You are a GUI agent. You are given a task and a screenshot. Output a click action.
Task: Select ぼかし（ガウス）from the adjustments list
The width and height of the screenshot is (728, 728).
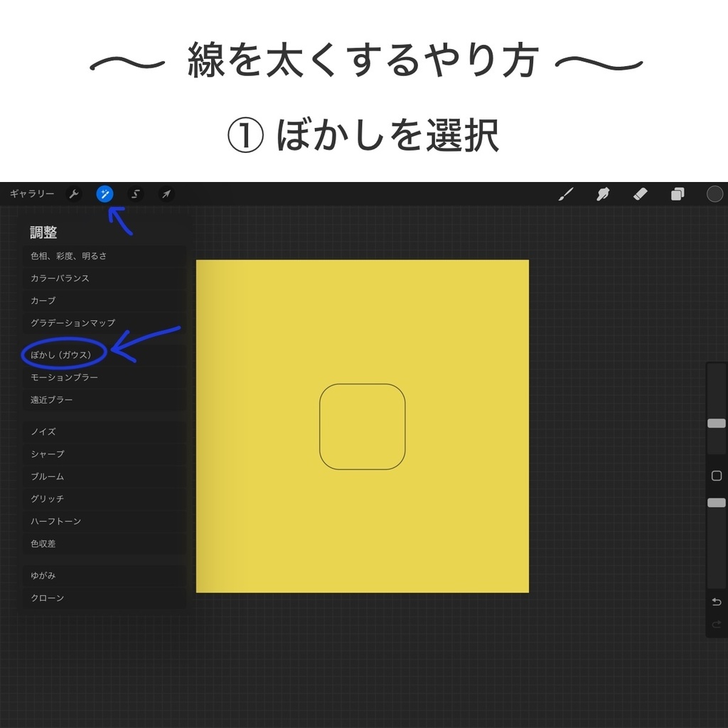click(64, 355)
